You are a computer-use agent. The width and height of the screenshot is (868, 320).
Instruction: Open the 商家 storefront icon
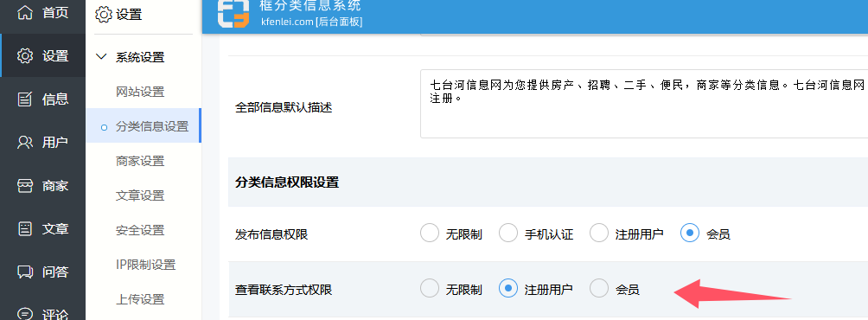click(x=25, y=185)
